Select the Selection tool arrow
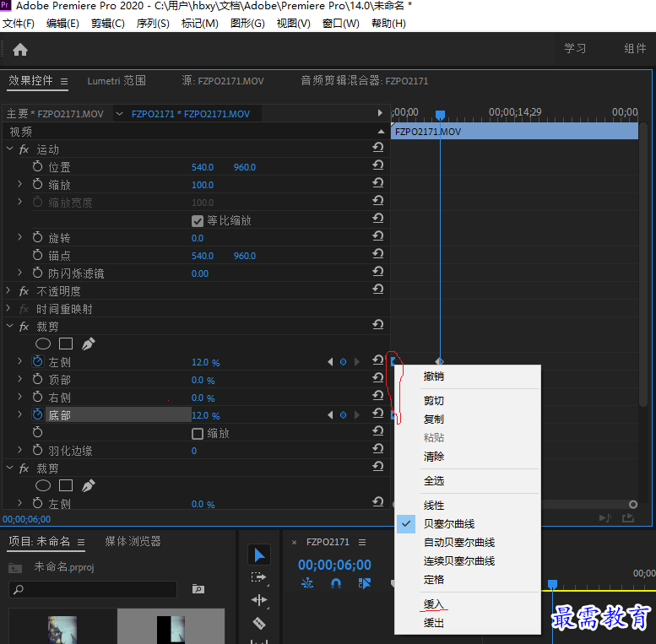Image resolution: width=656 pixels, height=644 pixels. [x=259, y=555]
